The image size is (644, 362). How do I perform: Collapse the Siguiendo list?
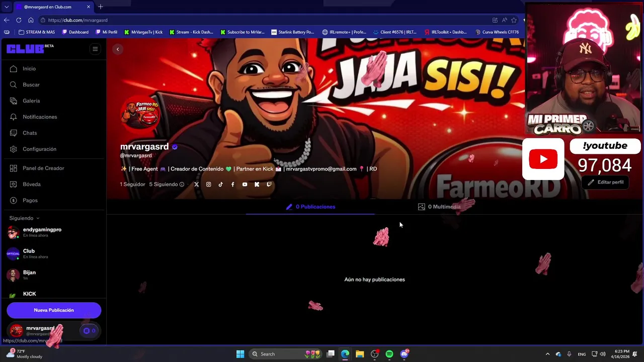24,218
